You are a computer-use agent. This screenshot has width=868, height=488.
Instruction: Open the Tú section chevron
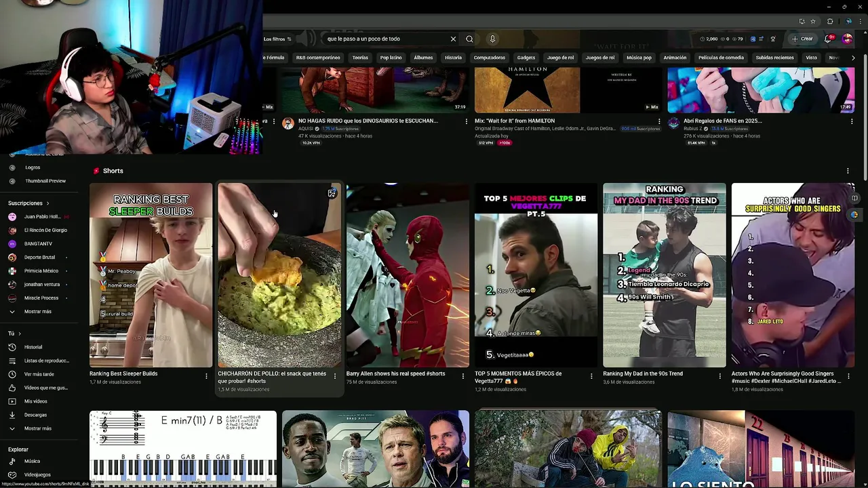tap(19, 333)
